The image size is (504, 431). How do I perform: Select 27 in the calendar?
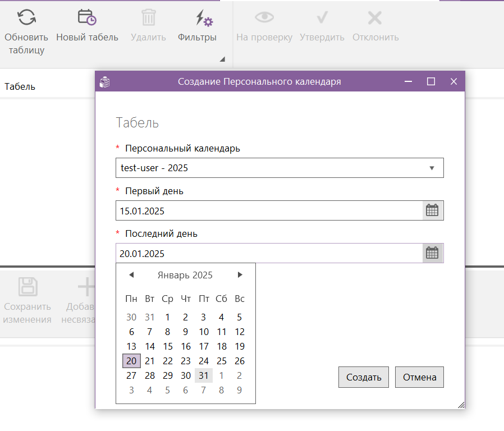click(131, 375)
